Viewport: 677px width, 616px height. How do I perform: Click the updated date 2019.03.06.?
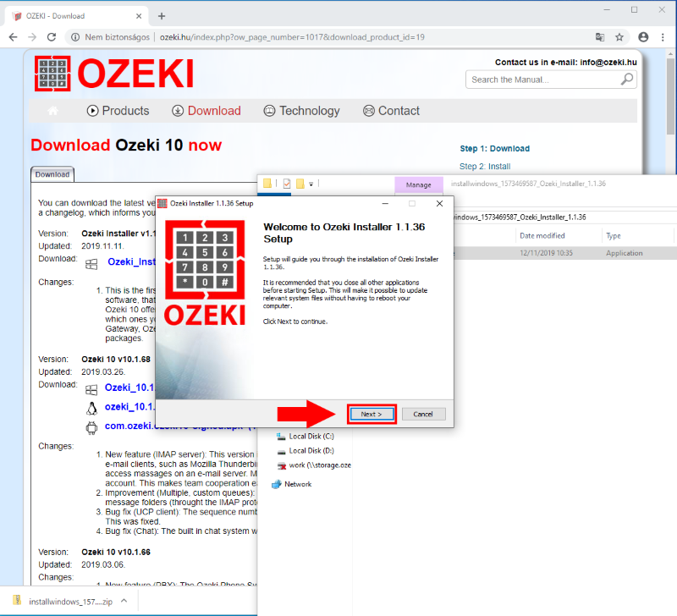coord(103,564)
